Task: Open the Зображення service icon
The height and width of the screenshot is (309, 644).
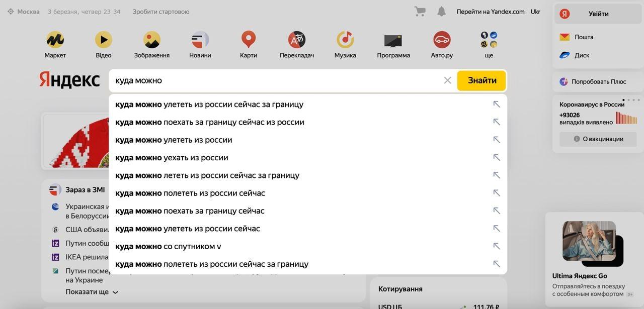Action: (152, 40)
